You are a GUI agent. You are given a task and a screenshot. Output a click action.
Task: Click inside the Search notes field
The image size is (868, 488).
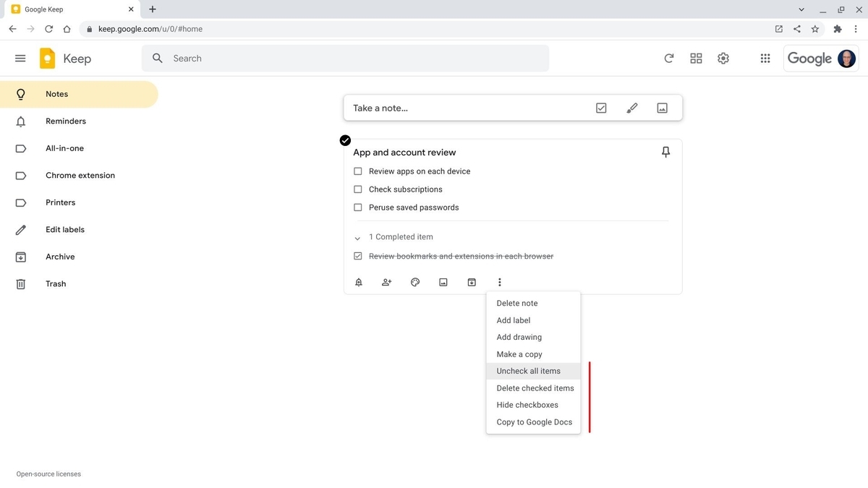click(x=289, y=58)
